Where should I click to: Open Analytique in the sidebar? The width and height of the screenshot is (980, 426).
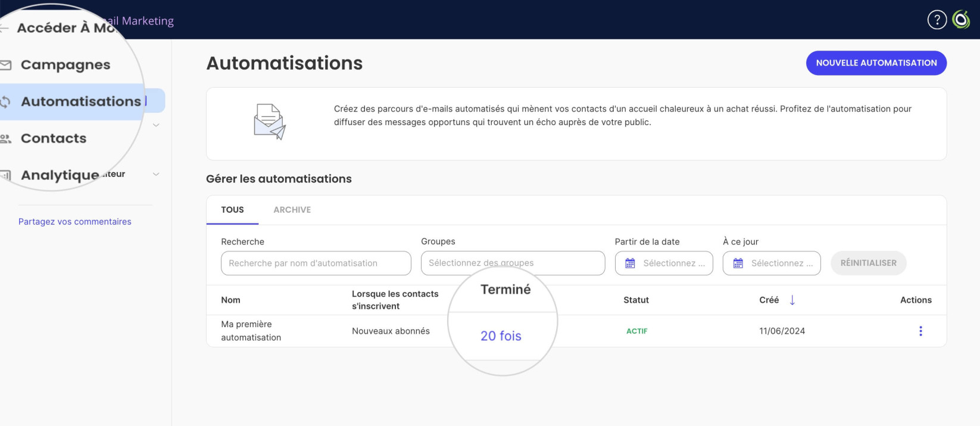tap(60, 175)
